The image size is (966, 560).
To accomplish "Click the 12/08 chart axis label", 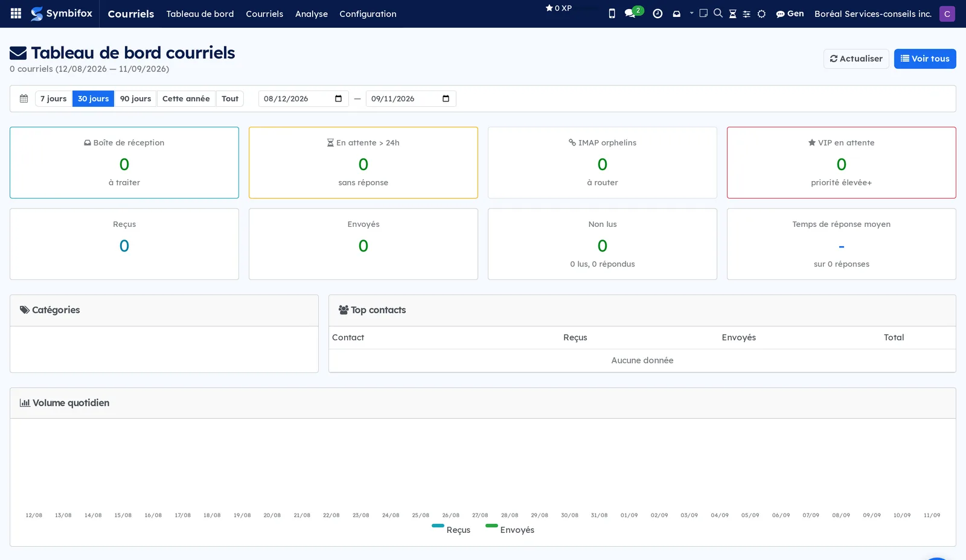I will pos(34,515).
